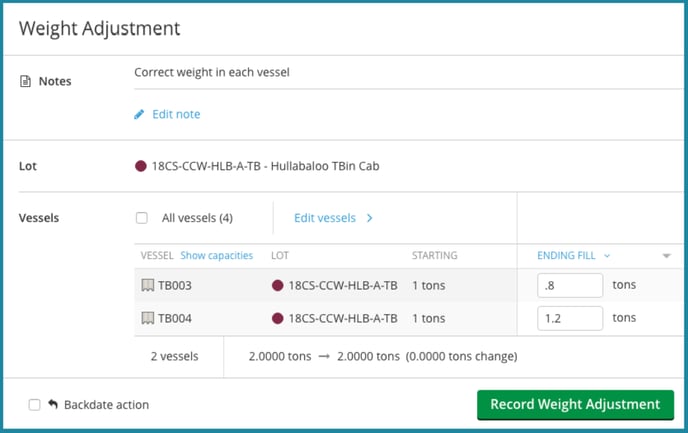Click Show capacities link

tap(216, 256)
